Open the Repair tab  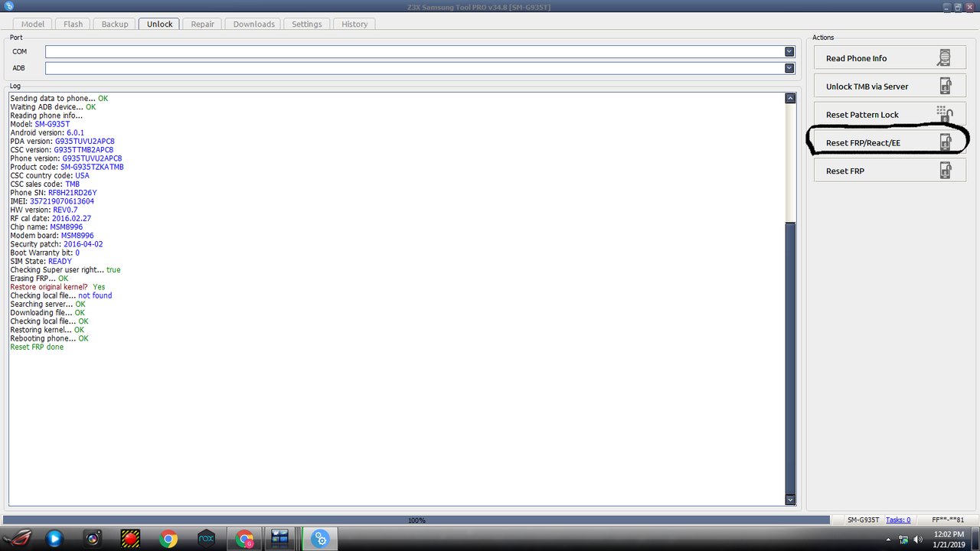click(x=203, y=24)
